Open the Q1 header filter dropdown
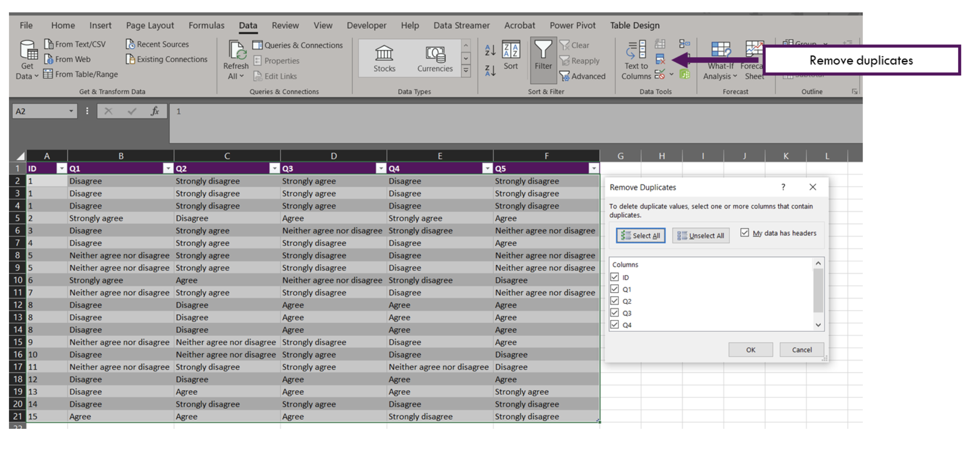This screenshot has height=450, width=980. pos(168,168)
